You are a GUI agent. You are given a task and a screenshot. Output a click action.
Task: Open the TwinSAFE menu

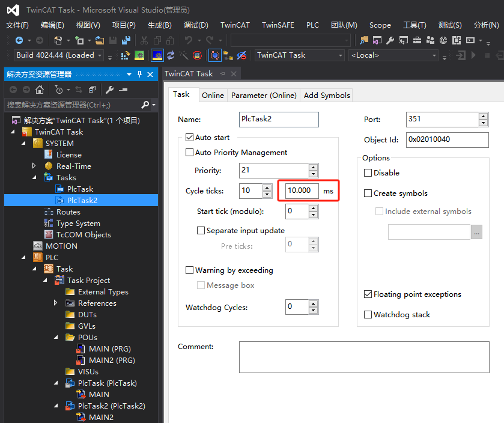[x=278, y=25]
